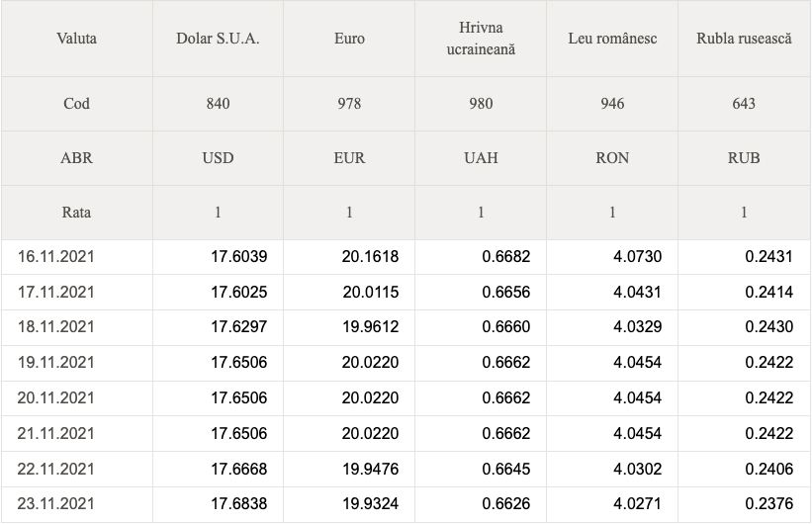Select the 16.11.2021 date row
Screen dimensions: 812x524
point(406,257)
